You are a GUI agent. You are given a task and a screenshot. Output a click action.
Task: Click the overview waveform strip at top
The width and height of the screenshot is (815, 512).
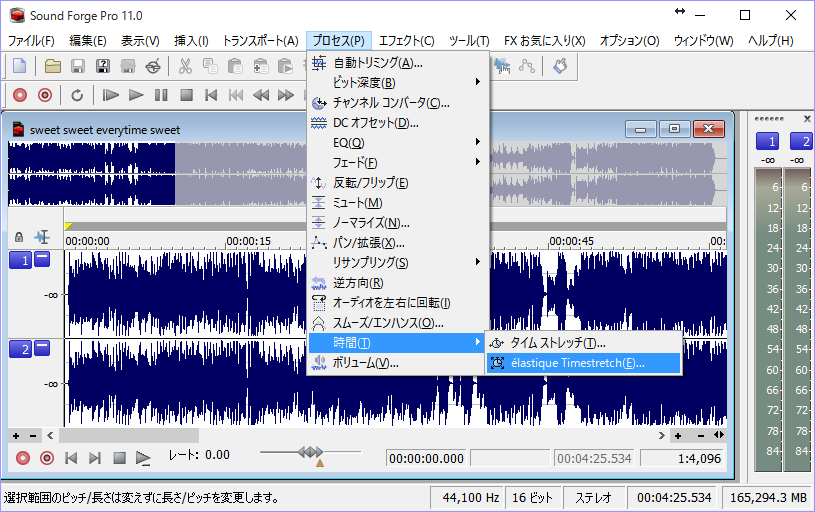tap(367, 174)
